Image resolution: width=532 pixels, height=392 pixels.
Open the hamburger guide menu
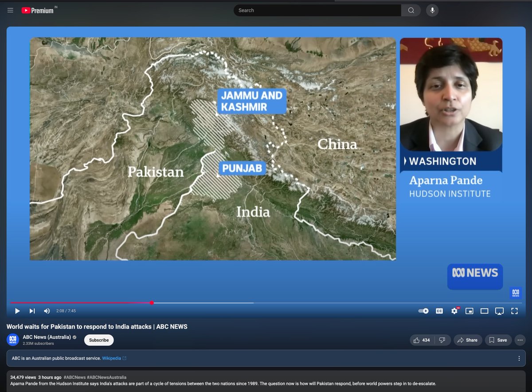(10, 10)
